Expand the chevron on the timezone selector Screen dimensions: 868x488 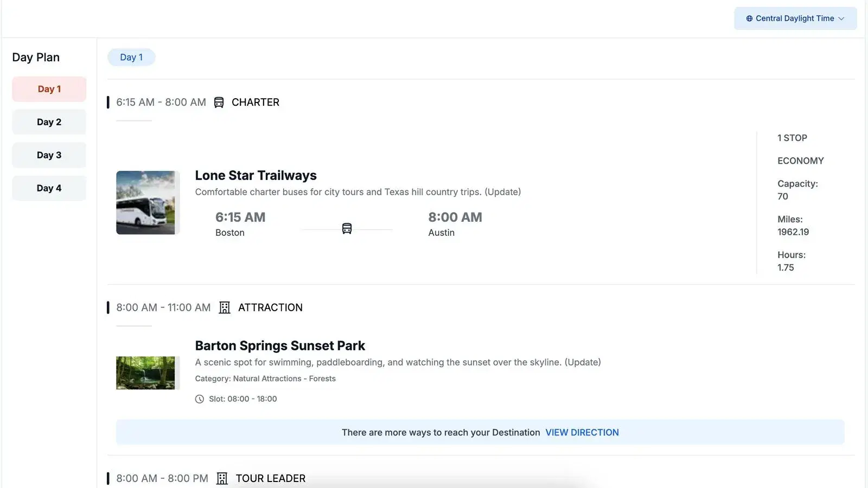pyautogui.click(x=843, y=18)
